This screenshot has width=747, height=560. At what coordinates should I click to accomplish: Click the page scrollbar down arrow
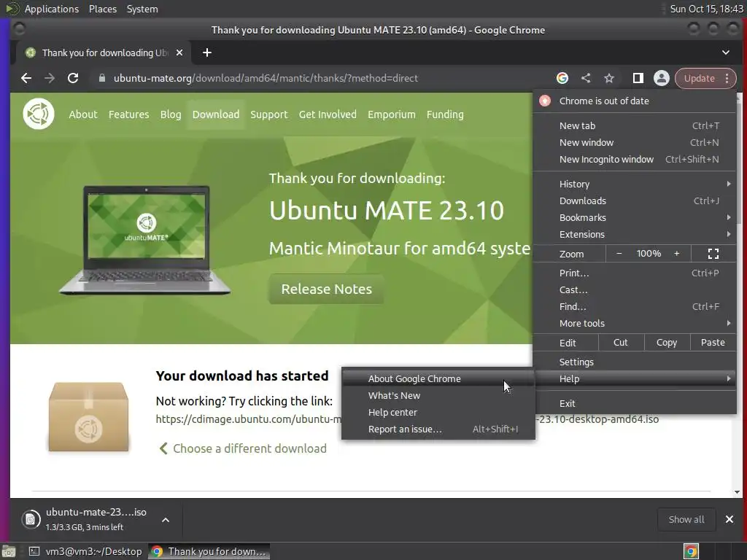pyautogui.click(x=738, y=492)
